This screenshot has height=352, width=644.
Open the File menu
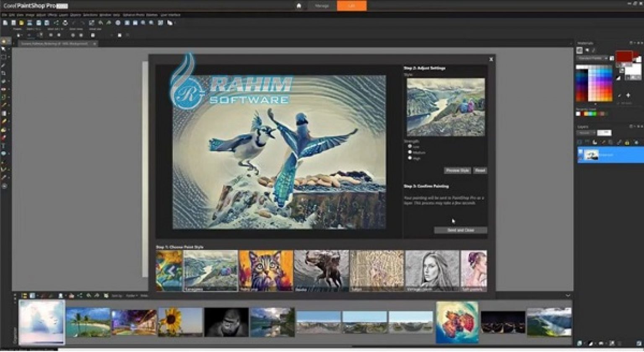[x=5, y=15]
